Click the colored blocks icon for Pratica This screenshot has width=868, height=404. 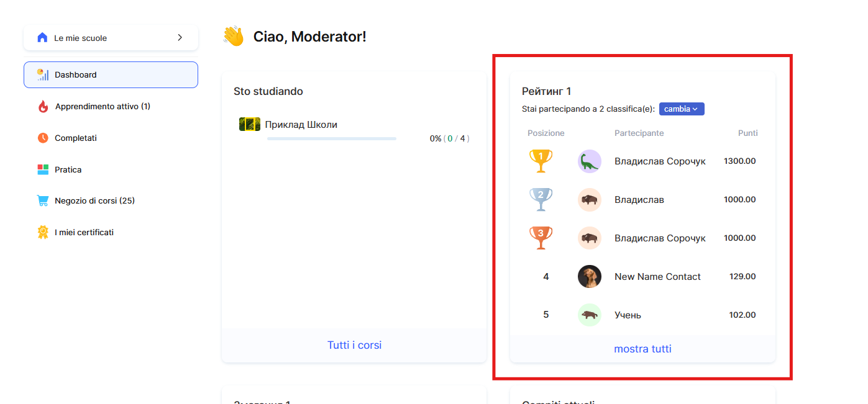click(43, 169)
